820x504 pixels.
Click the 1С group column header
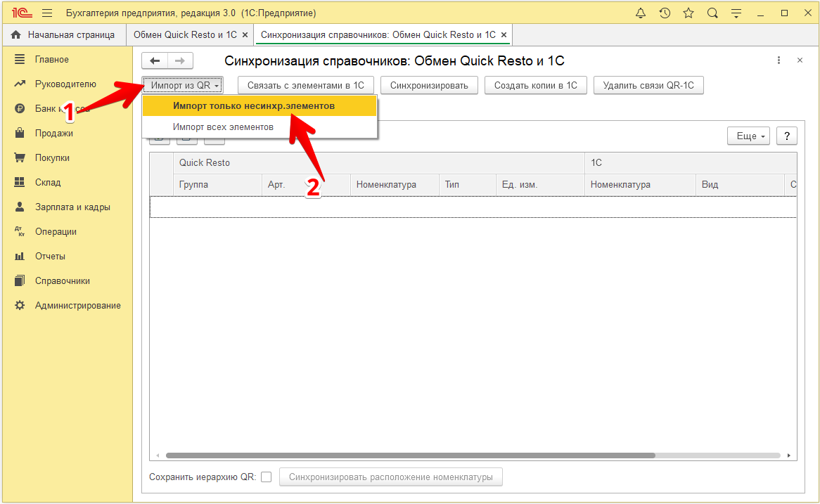(691, 162)
